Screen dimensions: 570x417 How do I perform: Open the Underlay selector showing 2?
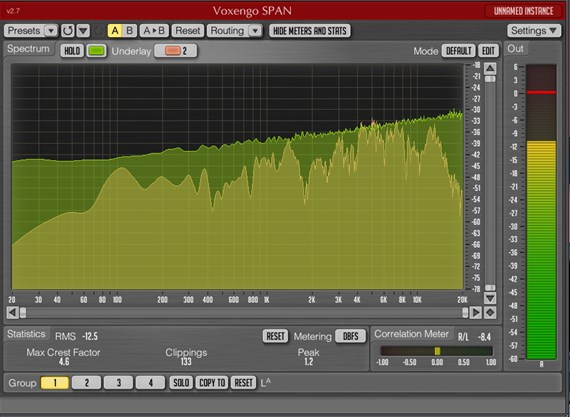(x=176, y=51)
